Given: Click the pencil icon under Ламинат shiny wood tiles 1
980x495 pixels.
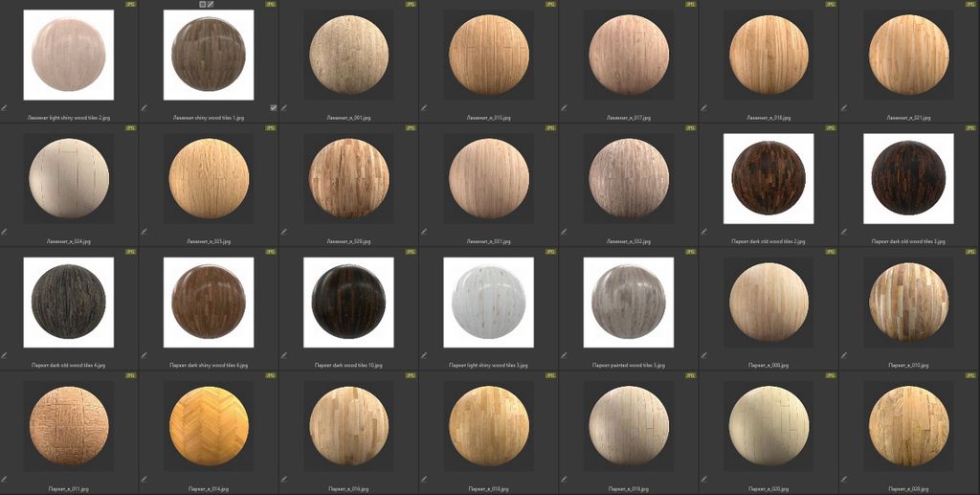Looking at the screenshot, I should point(144,108).
